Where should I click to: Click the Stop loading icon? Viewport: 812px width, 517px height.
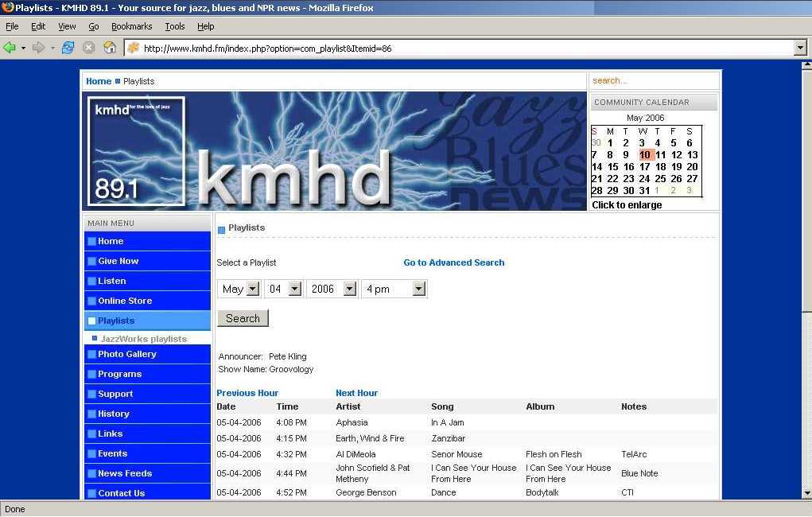89,48
